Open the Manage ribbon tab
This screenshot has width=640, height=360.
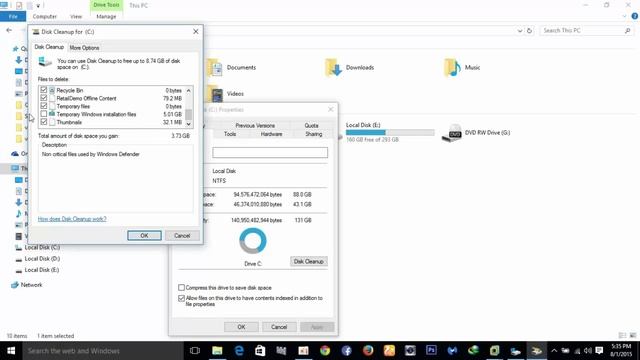point(106,16)
